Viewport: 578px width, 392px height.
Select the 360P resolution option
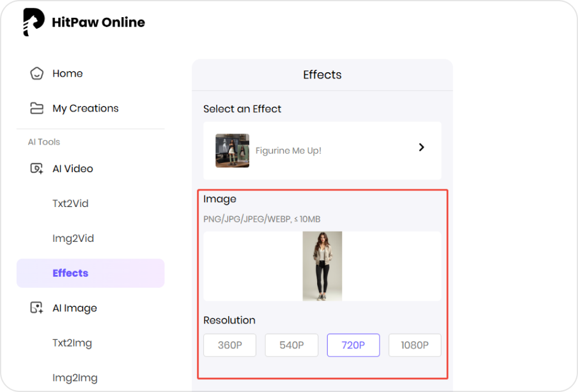tap(229, 345)
